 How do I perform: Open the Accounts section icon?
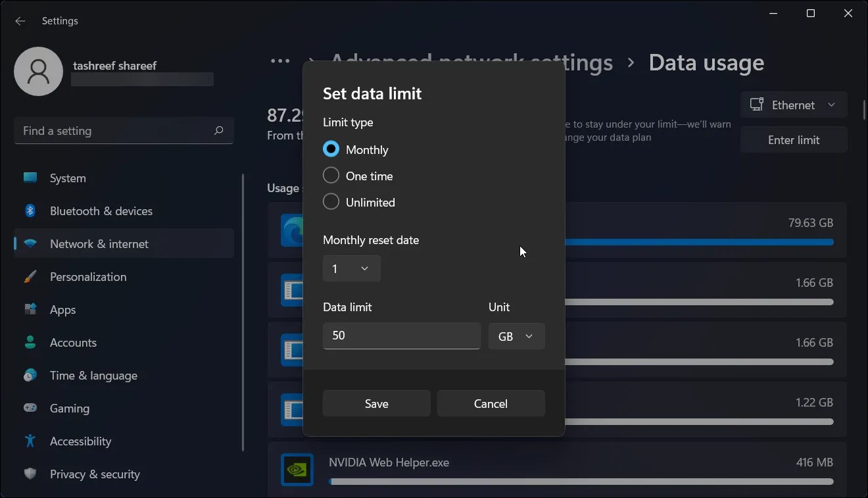click(x=30, y=342)
